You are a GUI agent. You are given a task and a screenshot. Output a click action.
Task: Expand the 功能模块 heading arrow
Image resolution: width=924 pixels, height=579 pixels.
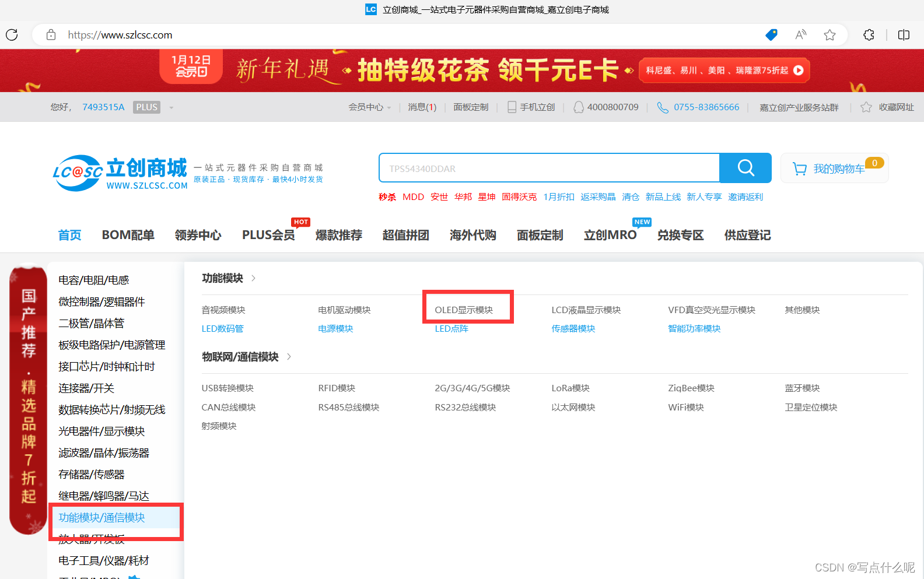[x=253, y=278]
